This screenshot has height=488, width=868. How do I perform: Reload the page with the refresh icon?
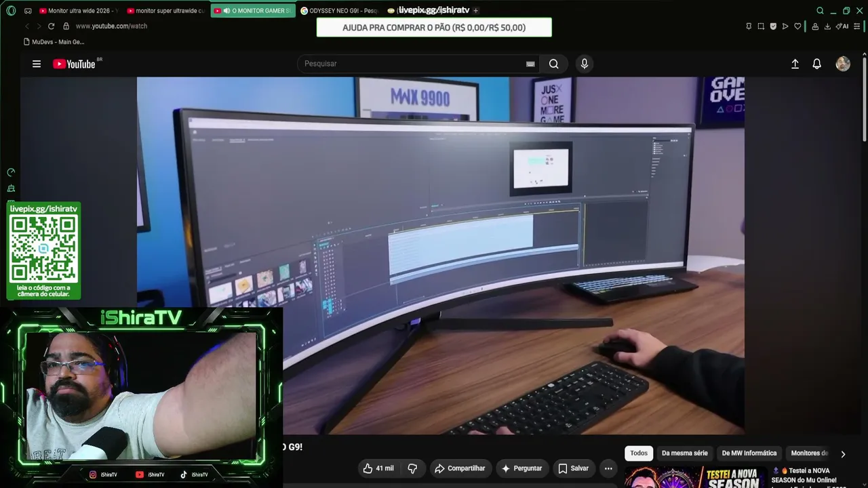pyautogui.click(x=51, y=26)
